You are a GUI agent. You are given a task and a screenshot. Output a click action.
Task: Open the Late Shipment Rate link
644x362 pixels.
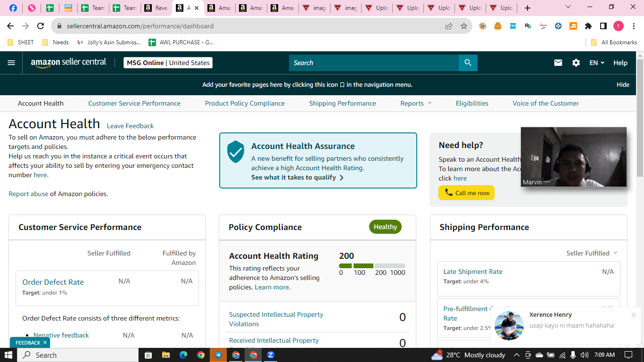click(473, 271)
